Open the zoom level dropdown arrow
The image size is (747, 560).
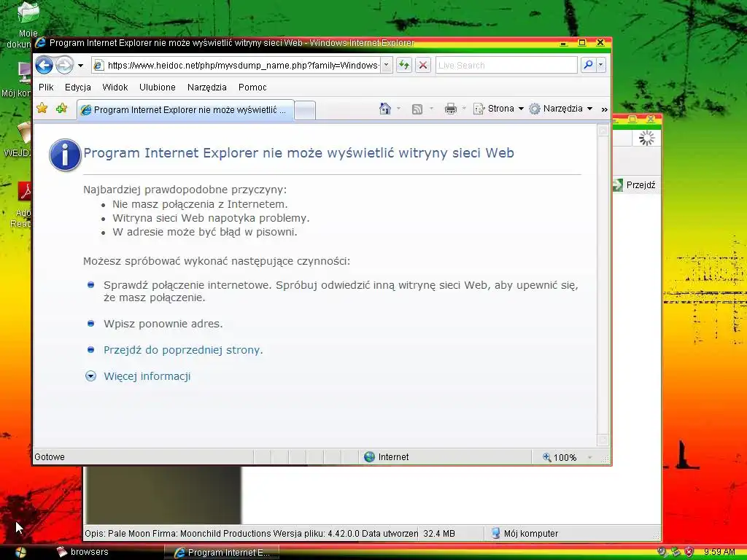(x=589, y=458)
